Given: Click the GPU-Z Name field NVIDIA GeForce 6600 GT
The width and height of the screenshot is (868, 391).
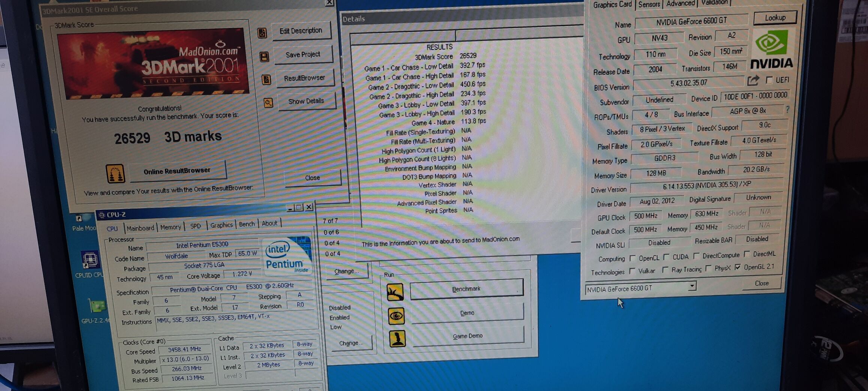Looking at the screenshot, I should 691,22.
